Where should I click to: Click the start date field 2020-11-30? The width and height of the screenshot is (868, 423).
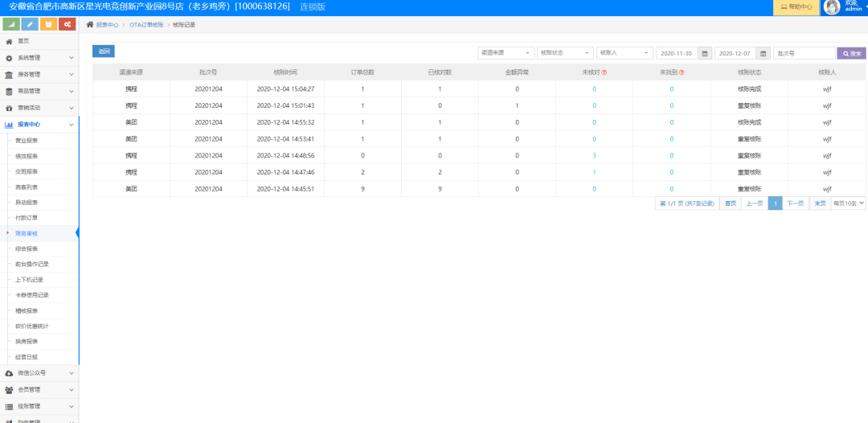[678, 53]
